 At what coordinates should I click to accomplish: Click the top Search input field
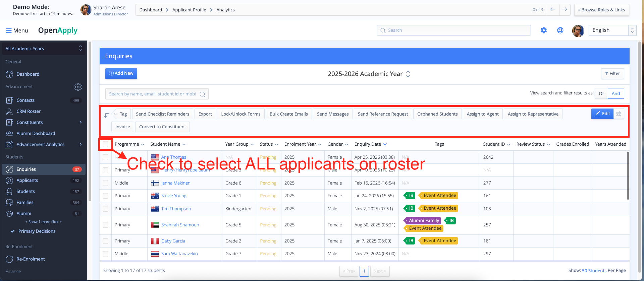click(x=453, y=30)
